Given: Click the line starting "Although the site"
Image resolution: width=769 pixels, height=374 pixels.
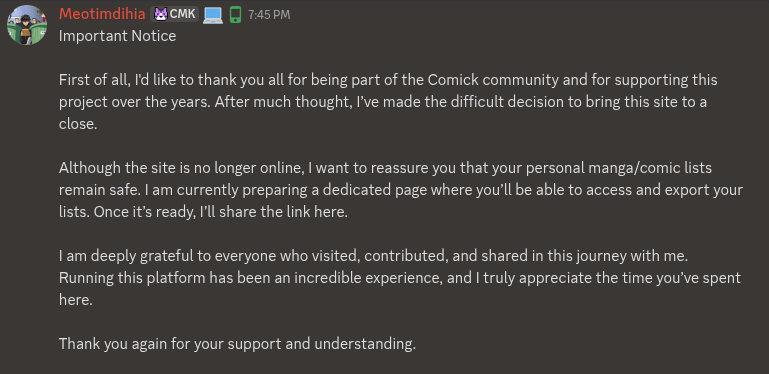Looking at the screenshot, I should click(385, 168).
